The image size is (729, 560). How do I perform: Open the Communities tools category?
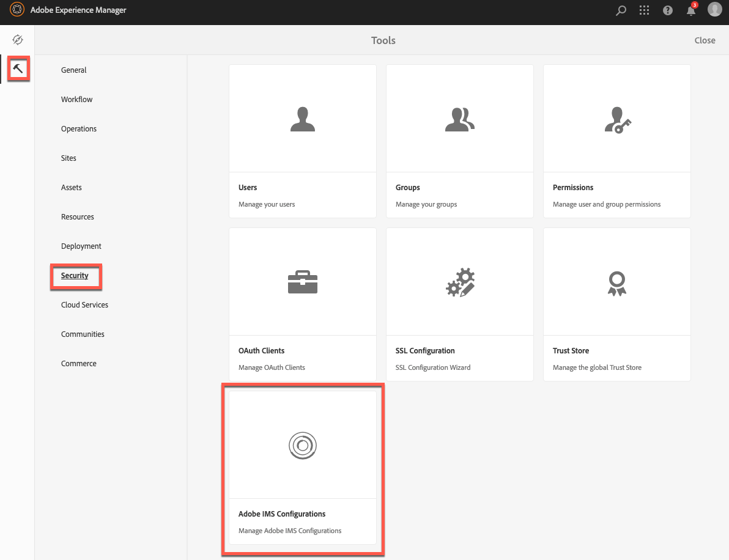pos(83,334)
